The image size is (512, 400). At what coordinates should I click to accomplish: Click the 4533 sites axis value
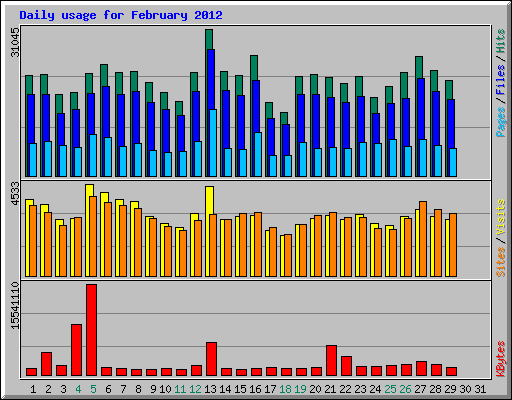tap(15, 194)
